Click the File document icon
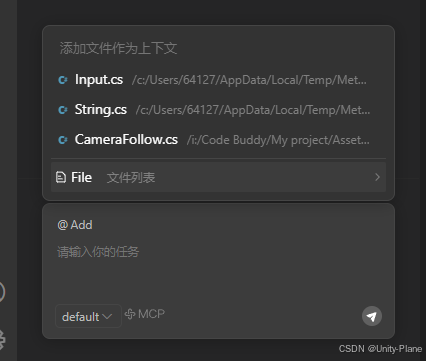 [60, 177]
